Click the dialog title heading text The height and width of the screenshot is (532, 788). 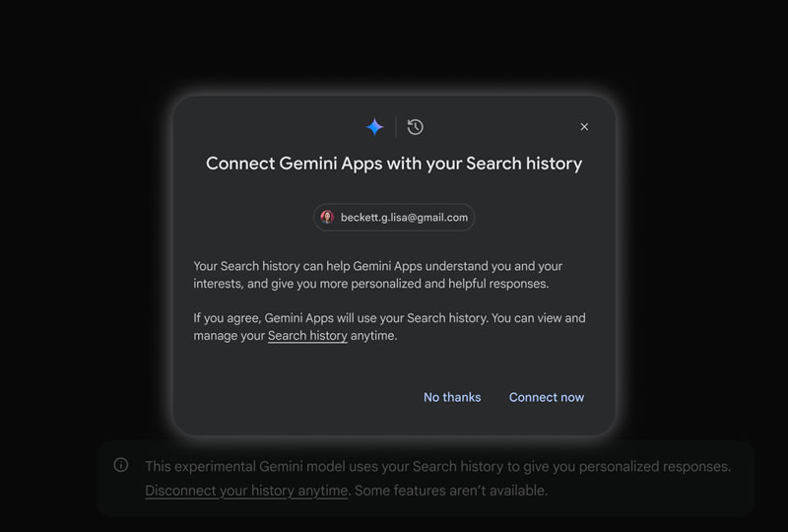pos(394,164)
